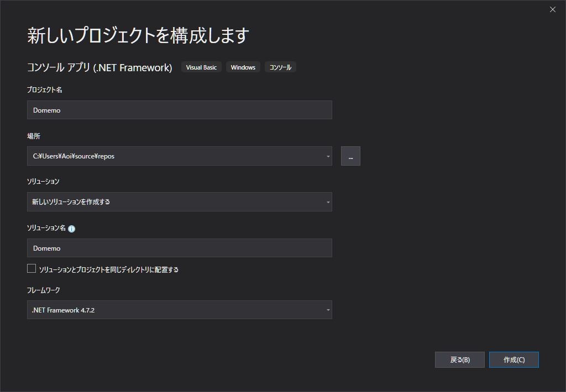Click the C:¥Users¥Aoi¥source¥repos path text
The height and width of the screenshot is (392, 566).
point(74,156)
